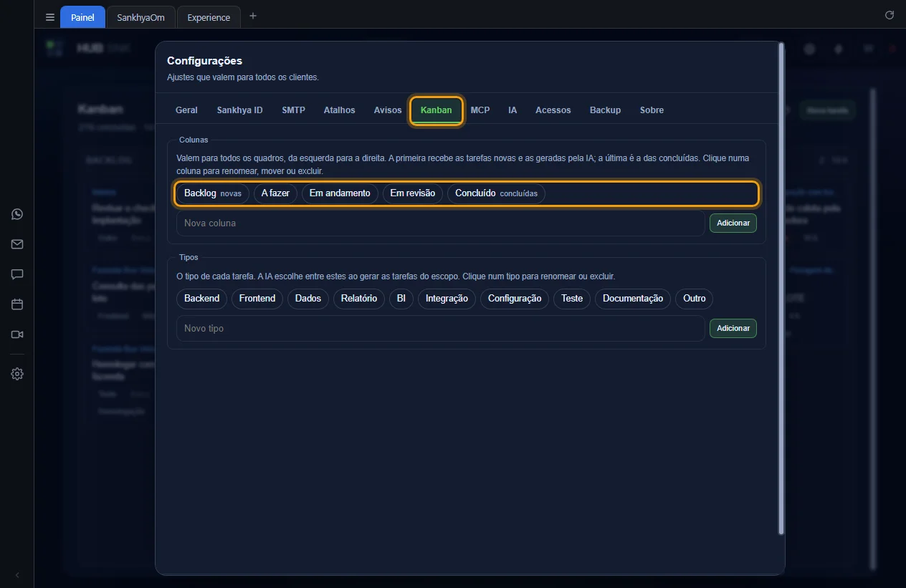This screenshot has width=906, height=588.
Task: Switch to the SankhyaOm tab
Action: tap(141, 17)
